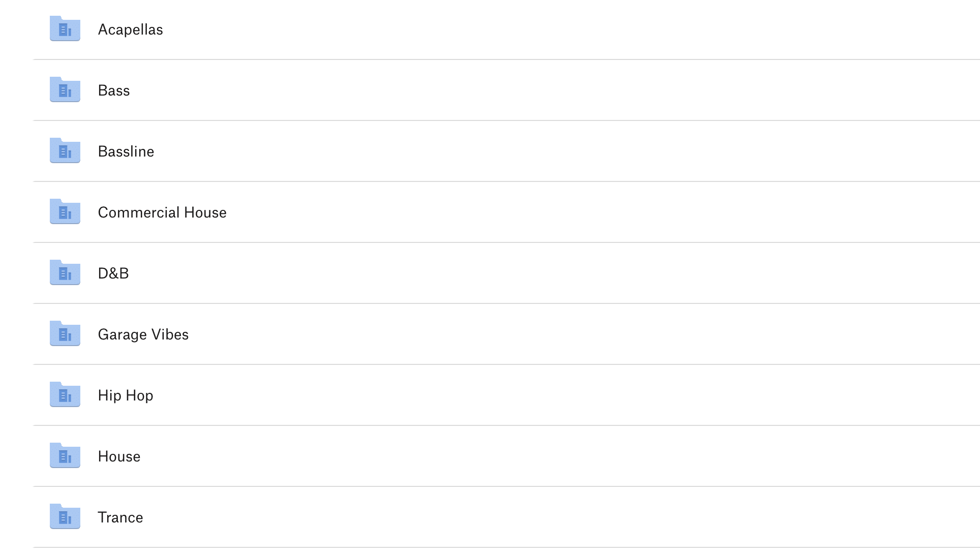The width and height of the screenshot is (980, 556).
Task: Click the Bass folder icon
Action: [65, 90]
